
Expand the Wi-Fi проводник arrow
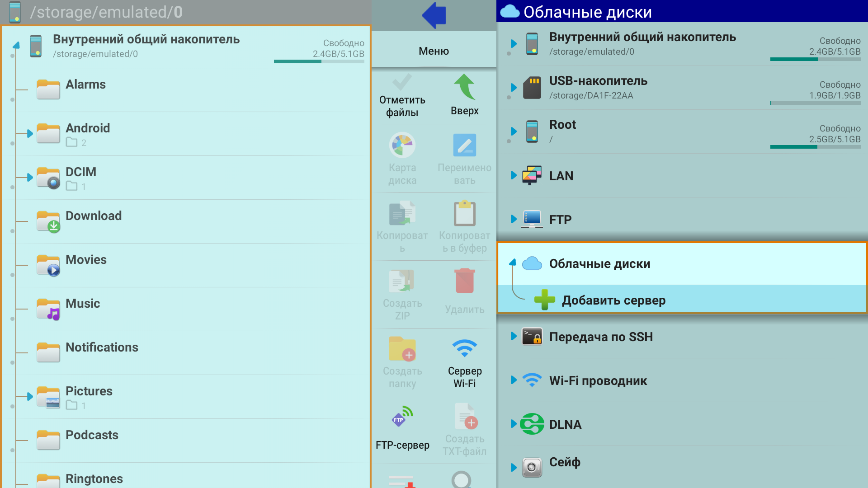coord(514,380)
